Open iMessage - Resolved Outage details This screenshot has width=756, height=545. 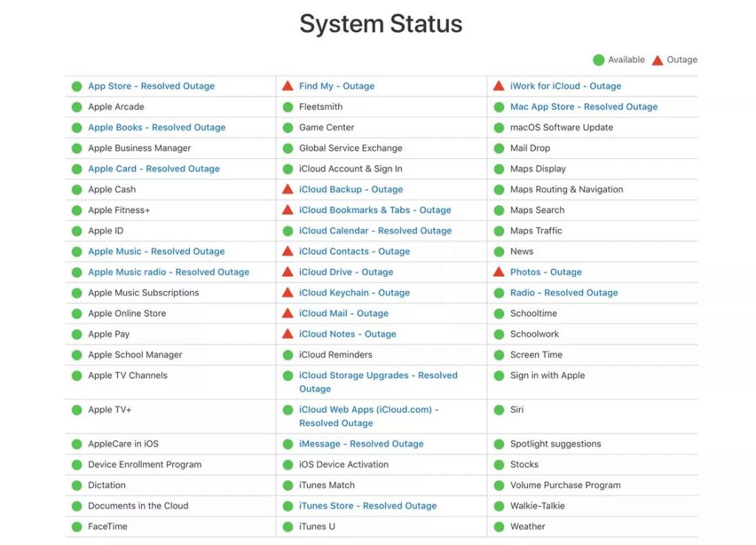coord(361,444)
